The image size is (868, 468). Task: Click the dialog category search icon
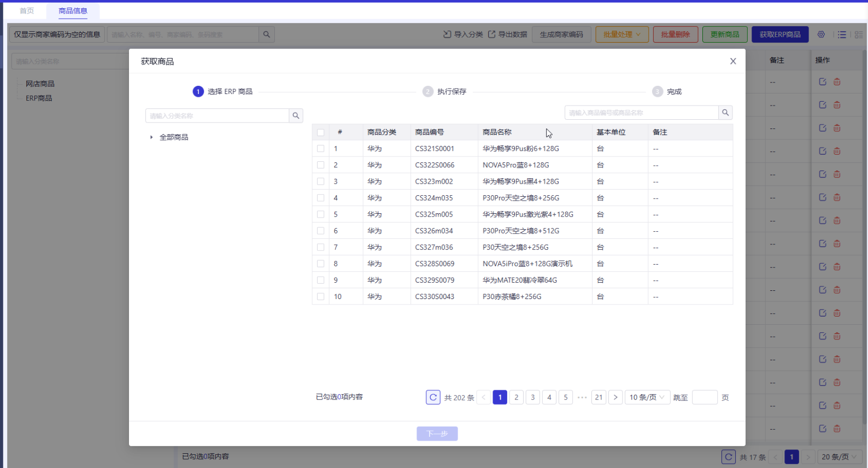click(x=296, y=116)
